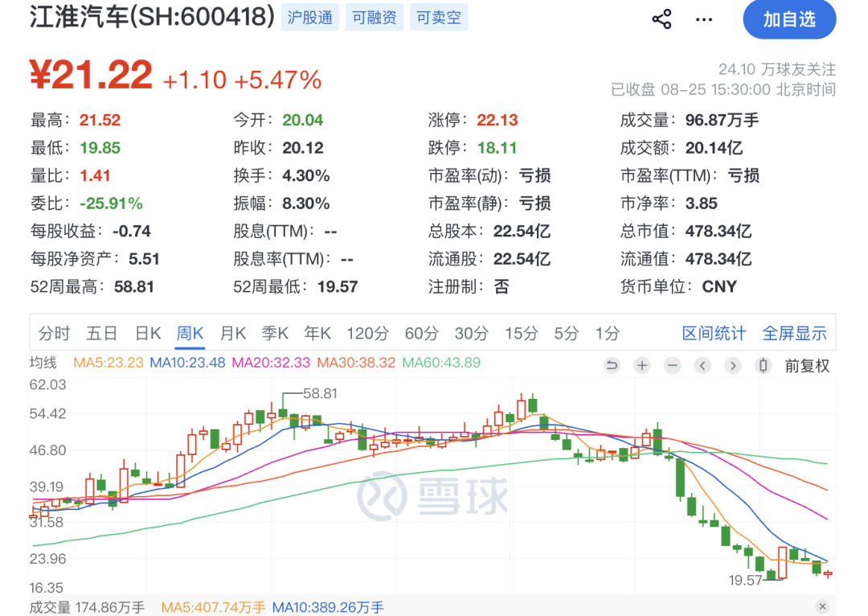Zoom out the chart with minus icon
Screen dimensions: 868x616
[x=673, y=366]
